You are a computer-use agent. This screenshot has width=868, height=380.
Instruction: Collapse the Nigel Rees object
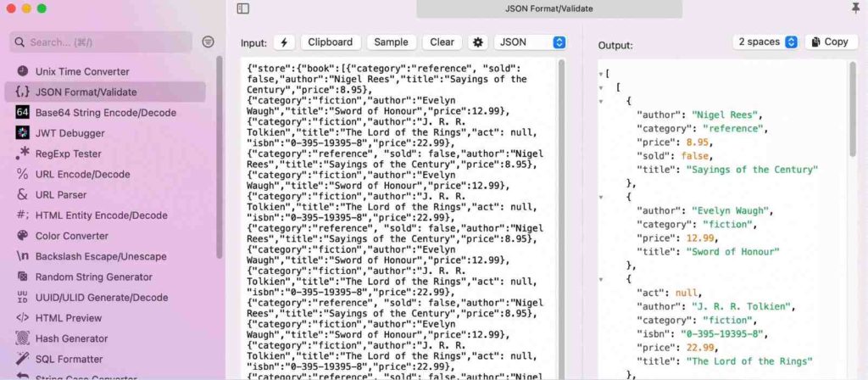coord(601,102)
